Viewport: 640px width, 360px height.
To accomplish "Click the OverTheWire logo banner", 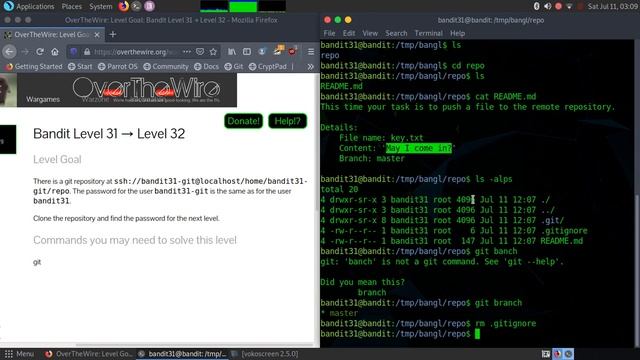I will tap(146, 89).
